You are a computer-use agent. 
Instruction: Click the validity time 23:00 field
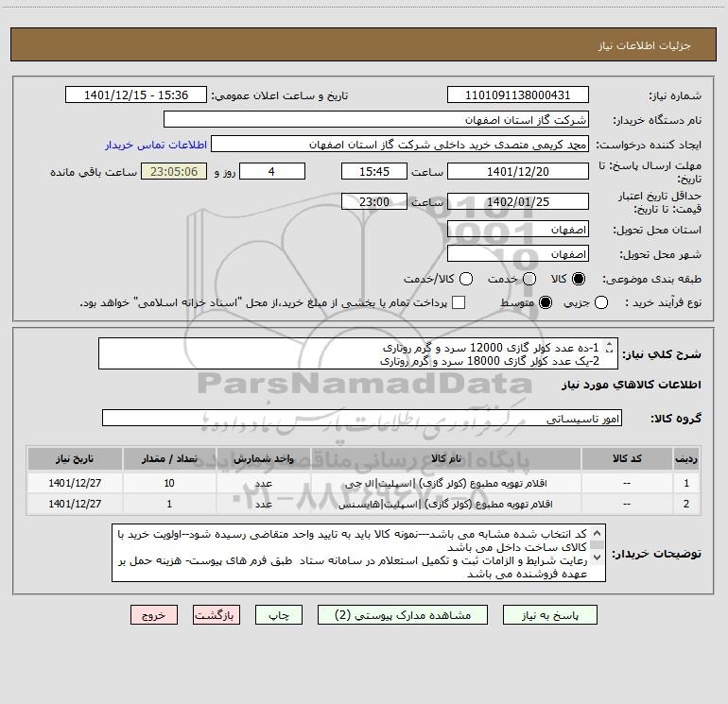[x=374, y=202]
